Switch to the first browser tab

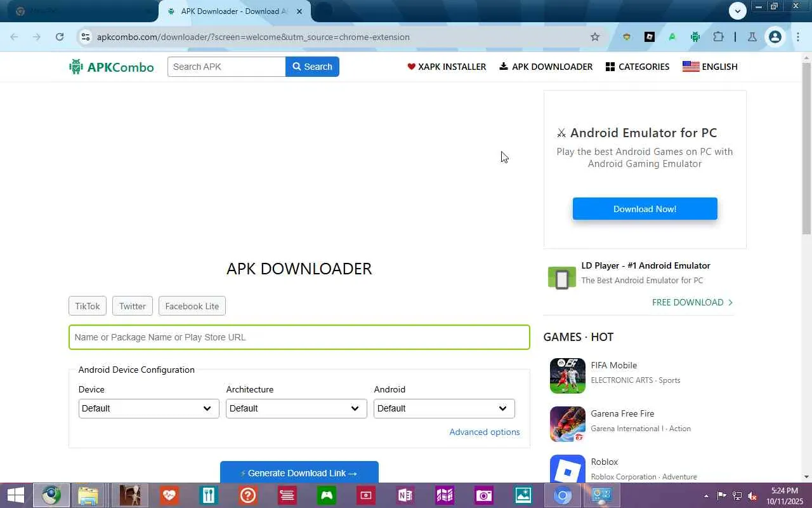coord(81,11)
